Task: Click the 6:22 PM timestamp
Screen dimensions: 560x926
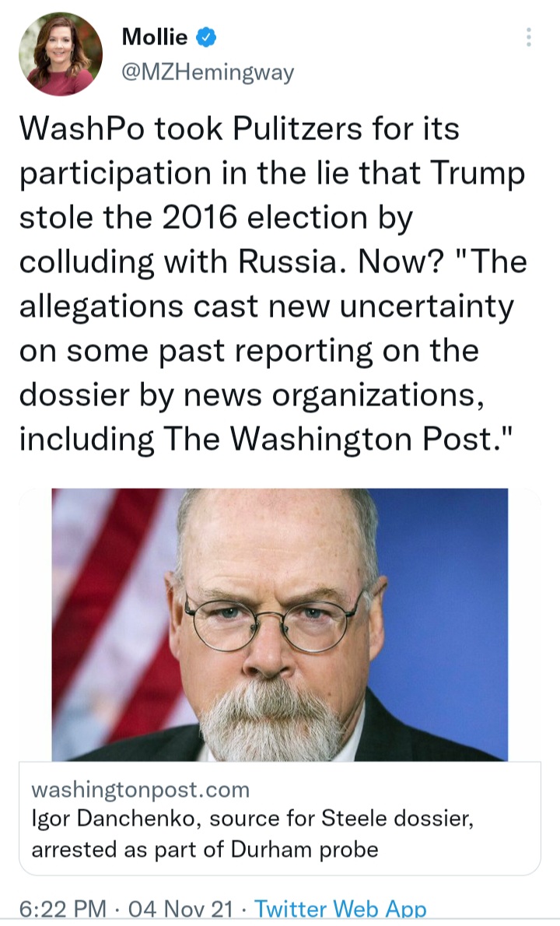Action: click(62, 908)
